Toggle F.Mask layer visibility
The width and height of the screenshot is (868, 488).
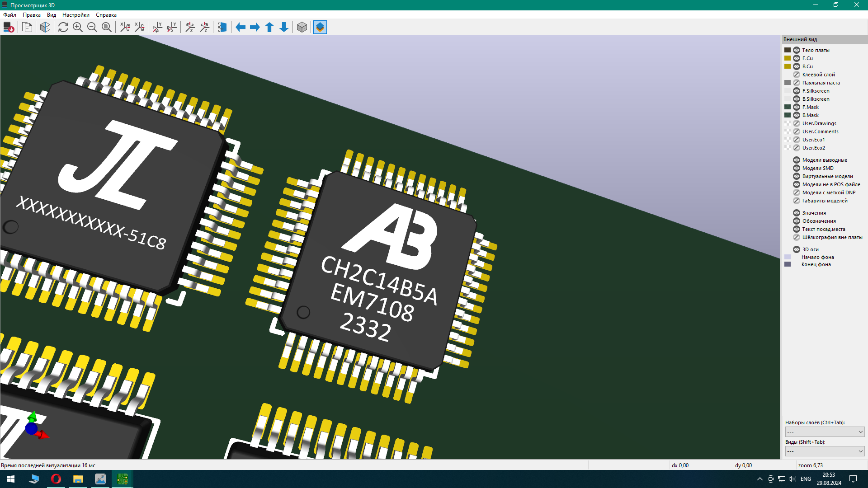(x=797, y=107)
